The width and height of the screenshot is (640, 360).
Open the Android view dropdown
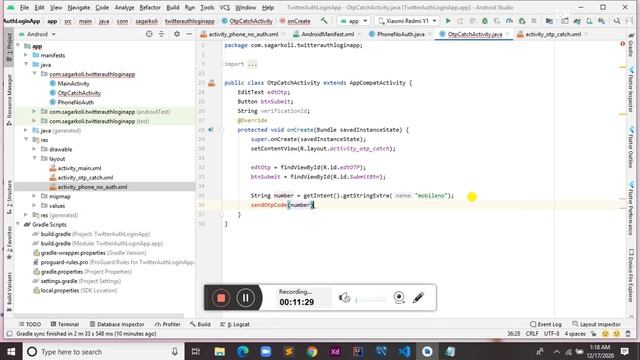click(37, 34)
